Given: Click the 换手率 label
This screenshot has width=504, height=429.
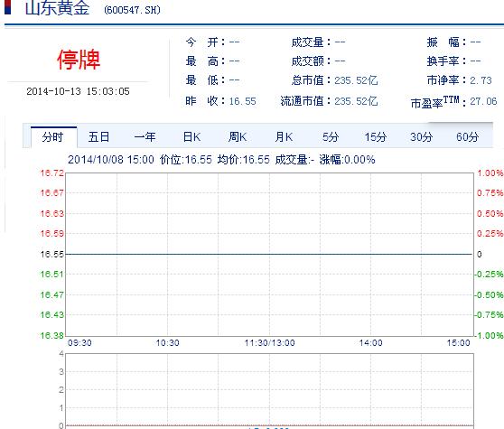Looking at the screenshot, I should pyautogui.click(x=446, y=61).
